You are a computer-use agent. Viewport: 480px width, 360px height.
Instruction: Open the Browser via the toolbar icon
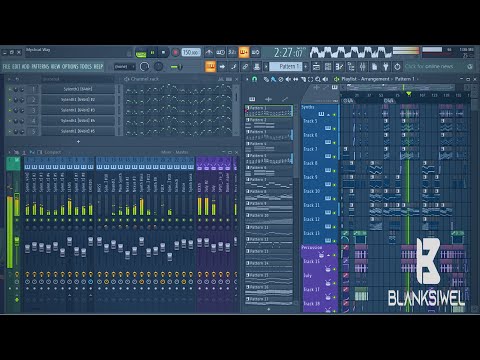pyautogui.click(x=351, y=67)
